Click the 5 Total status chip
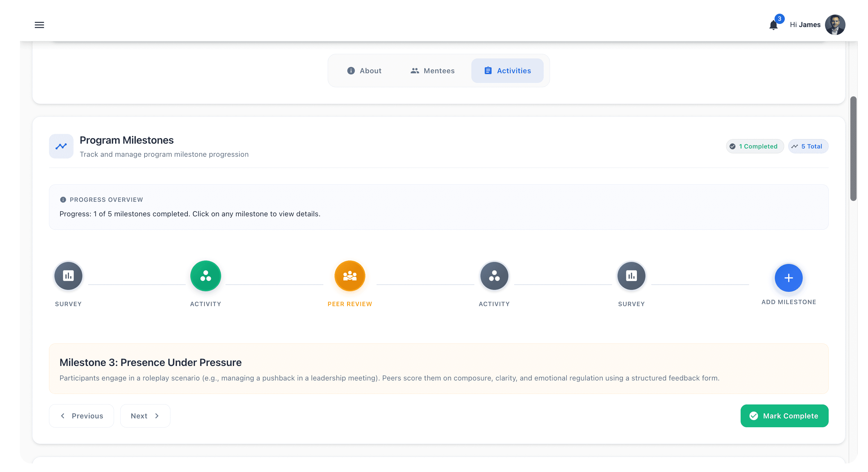Image resolution: width=868 pixels, height=472 pixels. tap(808, 146)
